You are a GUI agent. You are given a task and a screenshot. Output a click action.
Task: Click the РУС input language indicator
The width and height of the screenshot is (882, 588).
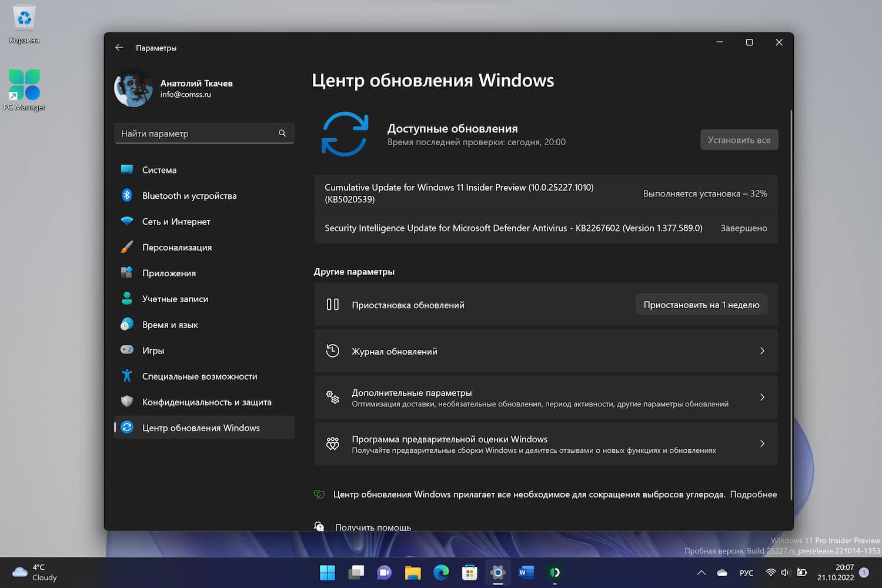click(x=746, y=573)
